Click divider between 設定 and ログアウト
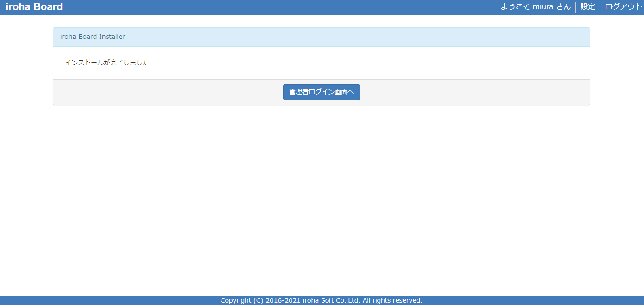 coord(600,7)
